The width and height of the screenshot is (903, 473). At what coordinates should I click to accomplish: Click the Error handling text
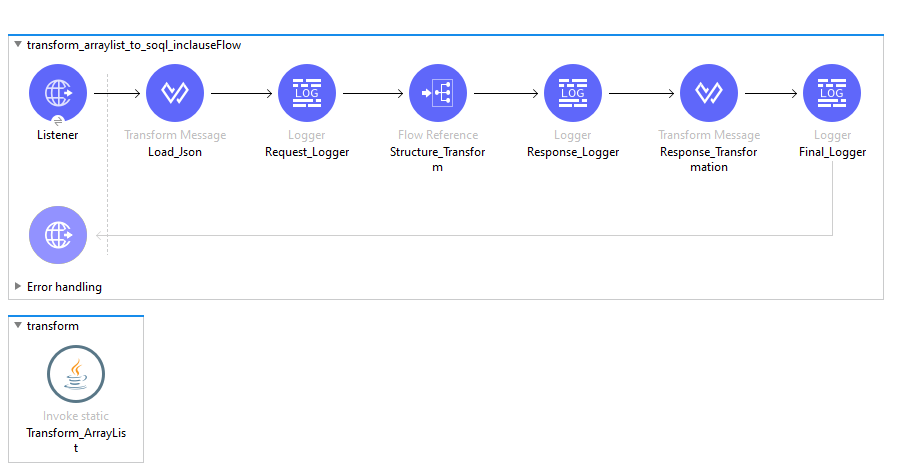tap(64, 287)
